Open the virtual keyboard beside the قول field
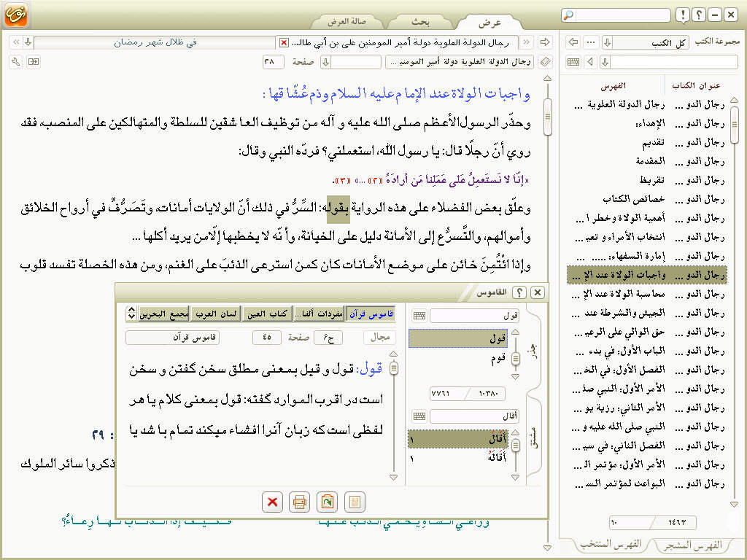This screenshot has width=747, height=560. 419,316
